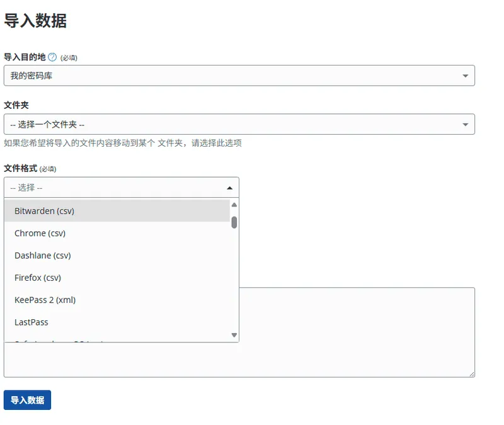Click the scrollbar track below the thumb

[234, 283]
